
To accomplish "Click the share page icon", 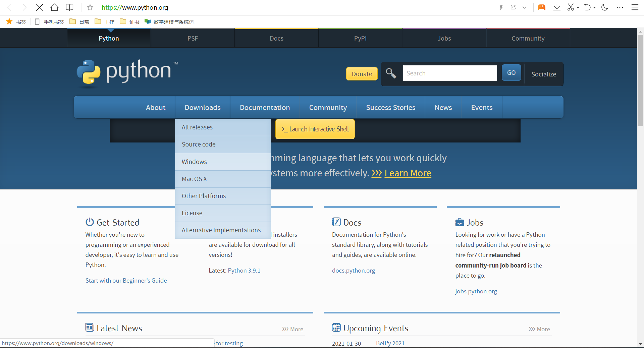I will 513,7.
